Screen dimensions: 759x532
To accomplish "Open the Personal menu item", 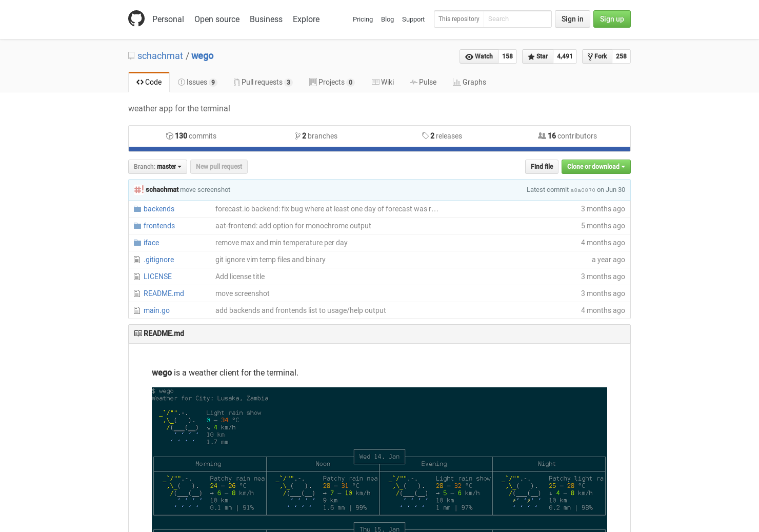I will (168, 19).
